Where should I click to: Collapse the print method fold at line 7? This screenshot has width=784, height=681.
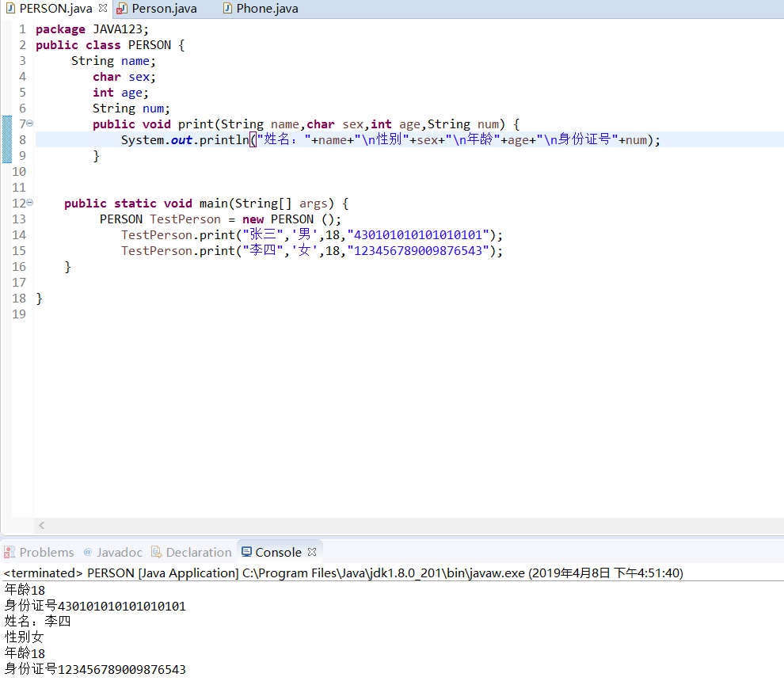point(29,123)
